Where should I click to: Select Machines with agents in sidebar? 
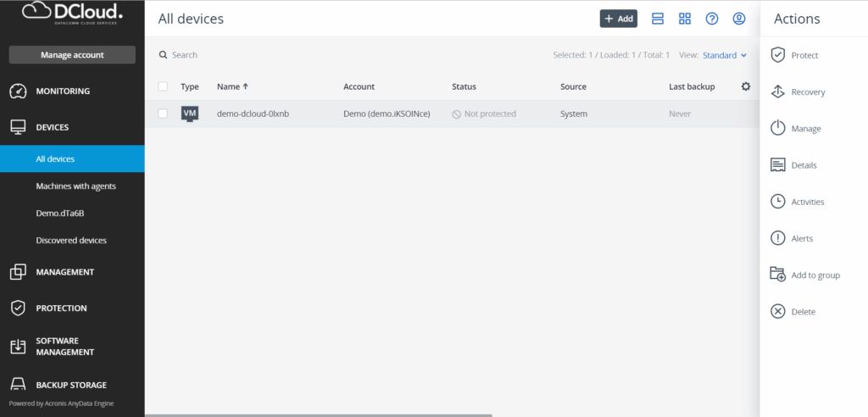point(75,186)
